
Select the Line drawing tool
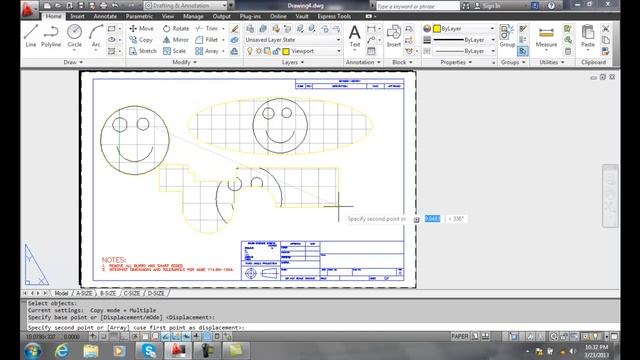[x=31, y=36]
